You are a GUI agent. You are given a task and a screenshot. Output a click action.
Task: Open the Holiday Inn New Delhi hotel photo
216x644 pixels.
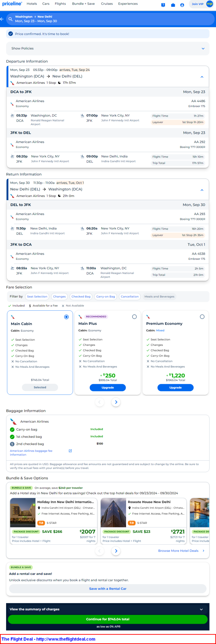click(x=23, y=512)
